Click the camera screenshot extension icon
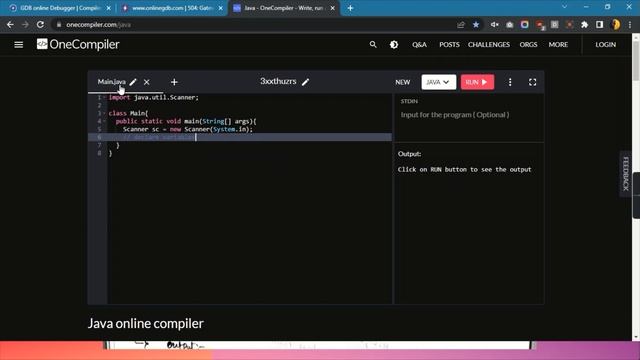 (x=509, y=24)
